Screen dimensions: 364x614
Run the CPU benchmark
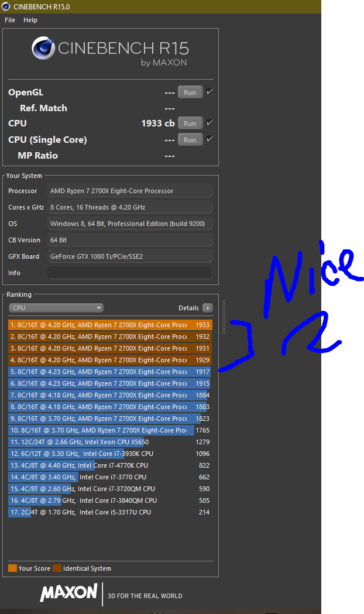coord(190,124)
